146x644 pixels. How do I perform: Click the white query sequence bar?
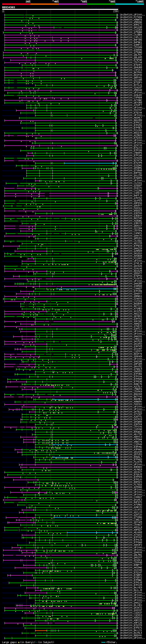(x=60, y=9)
